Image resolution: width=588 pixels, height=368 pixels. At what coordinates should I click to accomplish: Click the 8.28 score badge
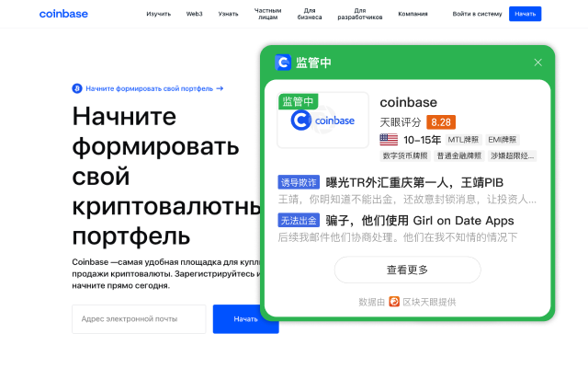441,122
